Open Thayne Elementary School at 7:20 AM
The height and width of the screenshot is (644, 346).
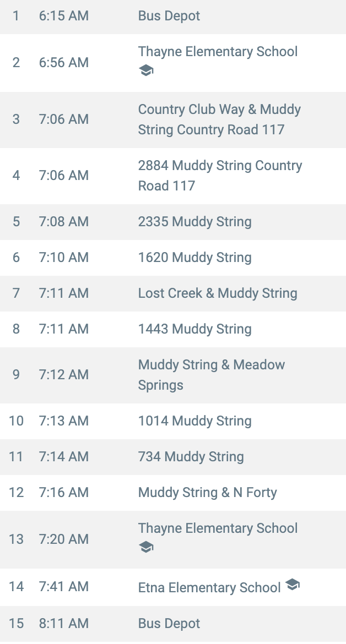(173, 539)
